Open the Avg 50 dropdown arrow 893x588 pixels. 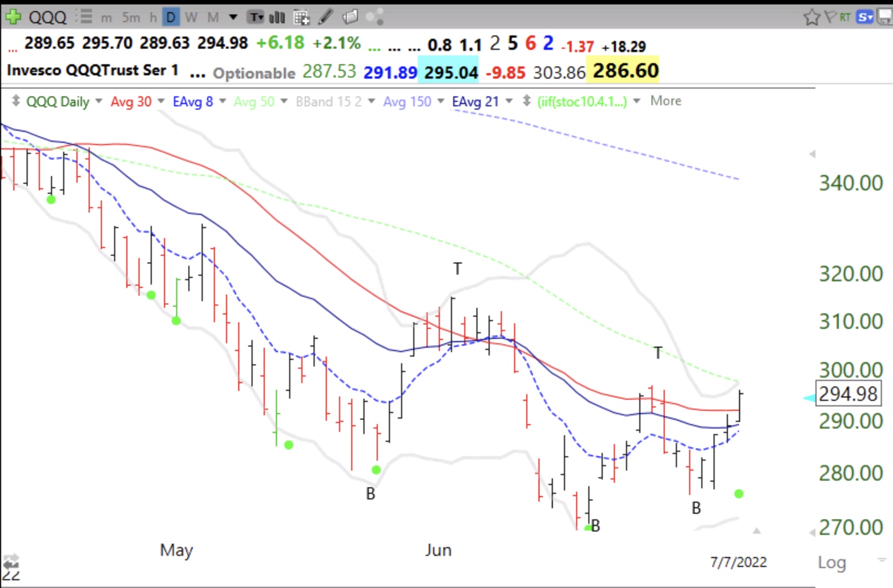pos(284,101)
